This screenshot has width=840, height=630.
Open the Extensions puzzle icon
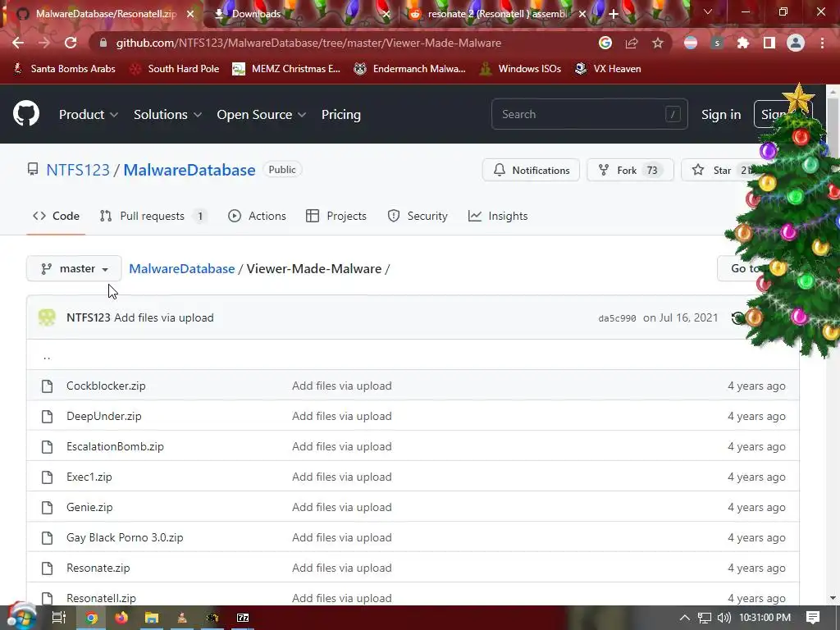tap(743, 43)
